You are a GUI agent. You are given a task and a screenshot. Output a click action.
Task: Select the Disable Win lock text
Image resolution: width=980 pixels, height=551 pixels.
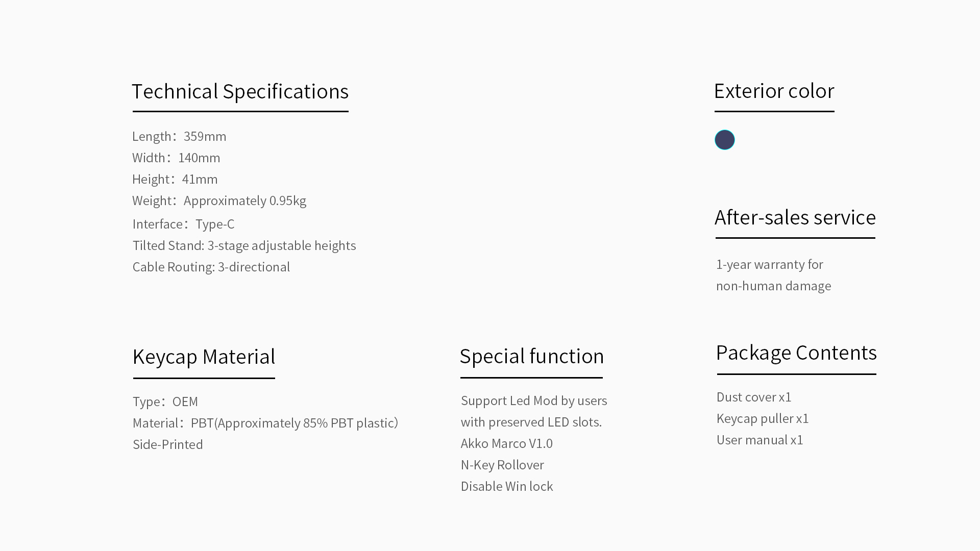(x=506, y=486)
